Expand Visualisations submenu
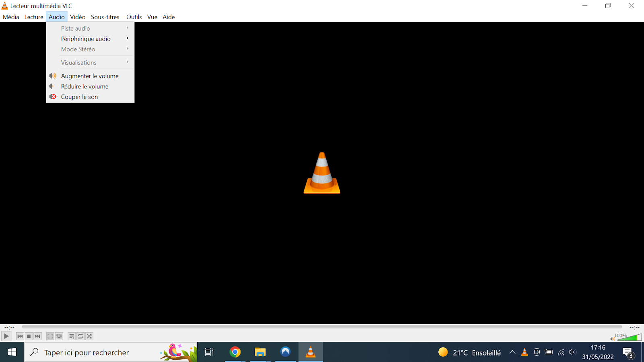Screen dimensions: 644x362 pyautogui.click(x=90, y=62)
